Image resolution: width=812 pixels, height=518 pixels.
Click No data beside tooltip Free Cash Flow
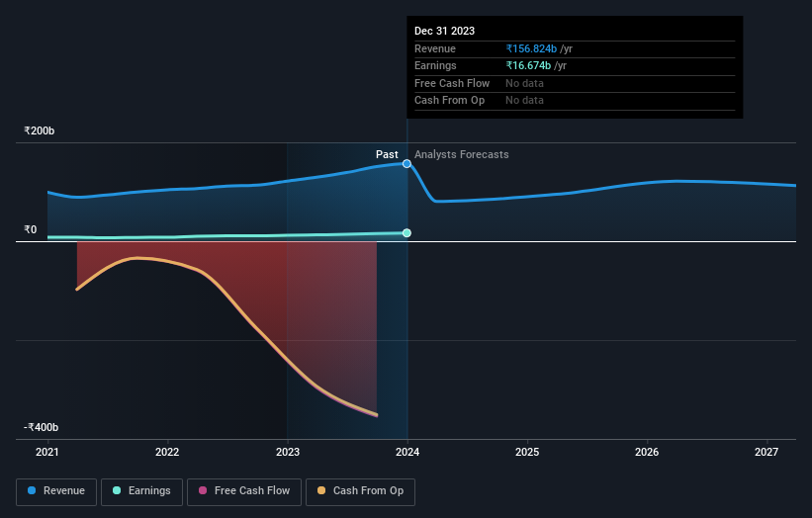pos(524,83)
